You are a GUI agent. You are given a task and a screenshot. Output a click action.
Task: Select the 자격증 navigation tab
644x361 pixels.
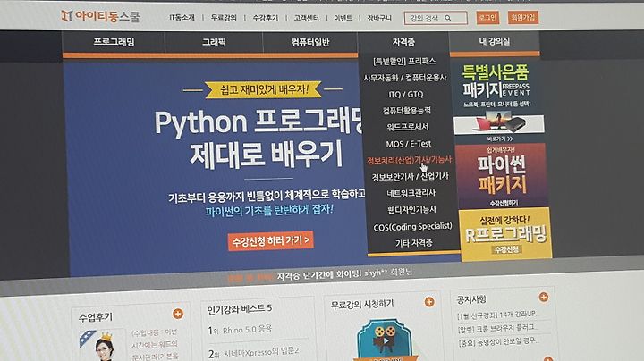(403, 42)
